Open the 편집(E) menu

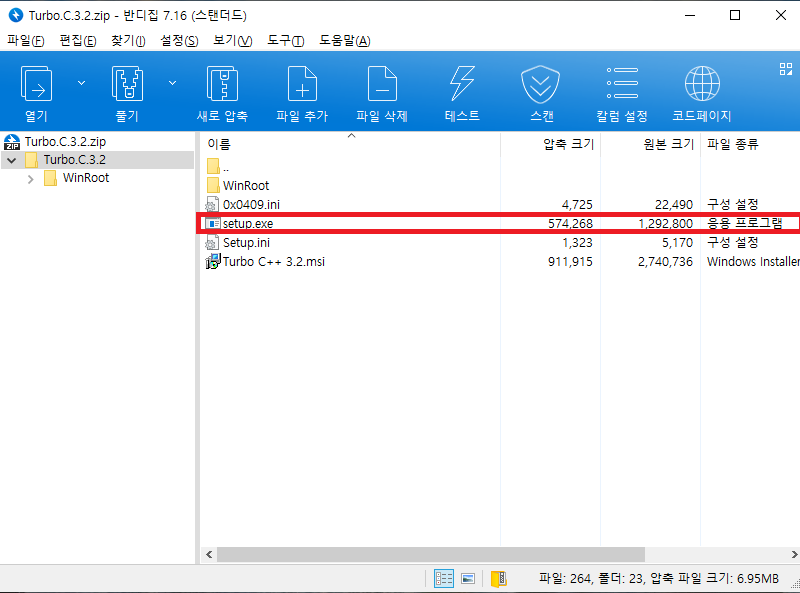[78, 41]
